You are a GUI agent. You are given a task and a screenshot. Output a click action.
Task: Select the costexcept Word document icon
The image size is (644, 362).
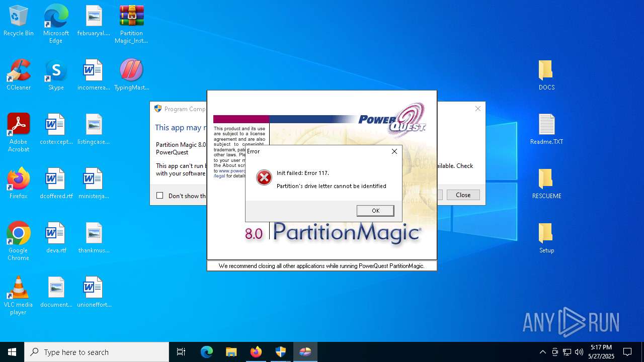click(56, 130)
